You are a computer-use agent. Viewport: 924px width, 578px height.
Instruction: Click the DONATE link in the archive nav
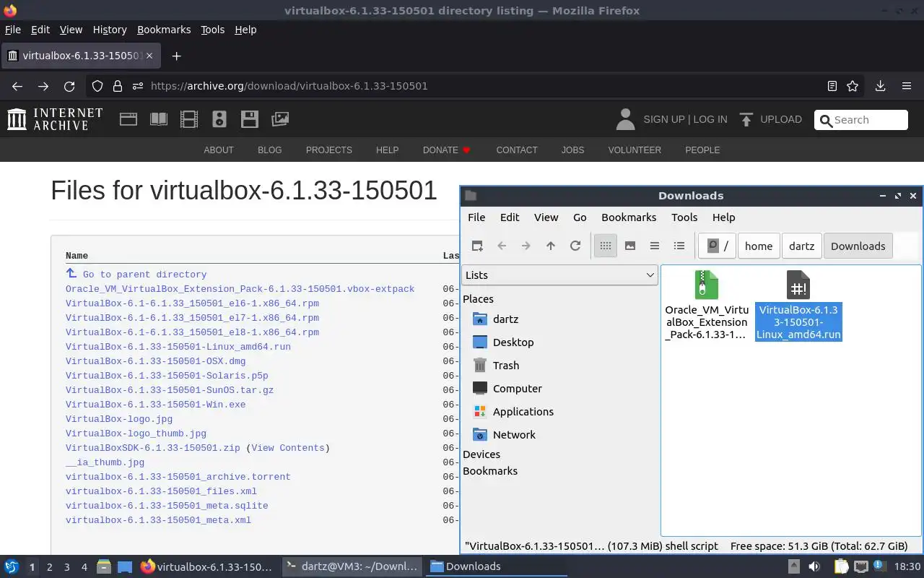447,150
